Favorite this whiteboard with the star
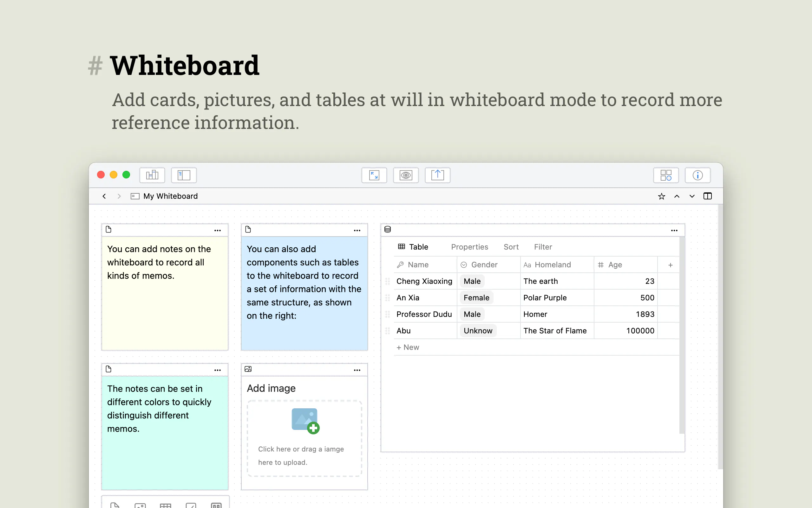This screenshot has width=812, height=508. [x=661, y=196]
